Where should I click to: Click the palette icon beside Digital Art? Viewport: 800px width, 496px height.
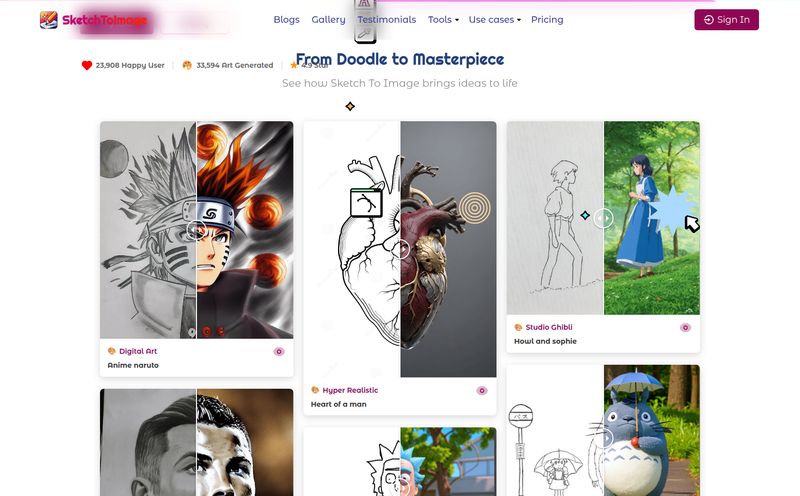[x=112, y=351]
